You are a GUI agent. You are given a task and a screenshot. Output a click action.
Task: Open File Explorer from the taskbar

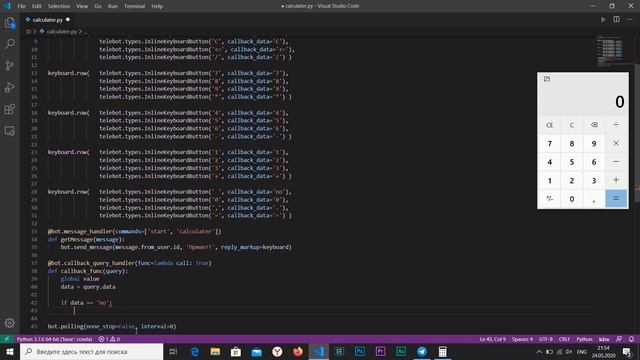click(x=216, y=351)
